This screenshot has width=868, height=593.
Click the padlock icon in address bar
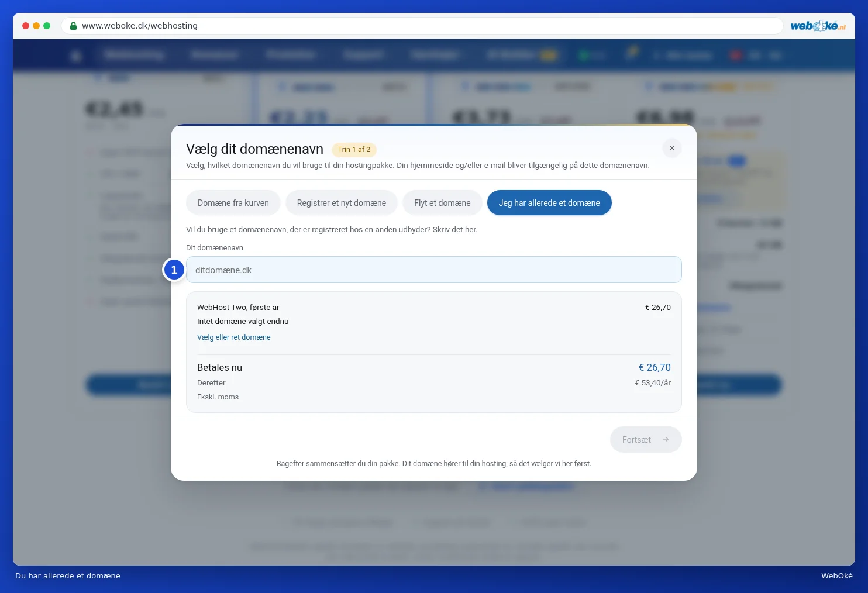(73, 26)
